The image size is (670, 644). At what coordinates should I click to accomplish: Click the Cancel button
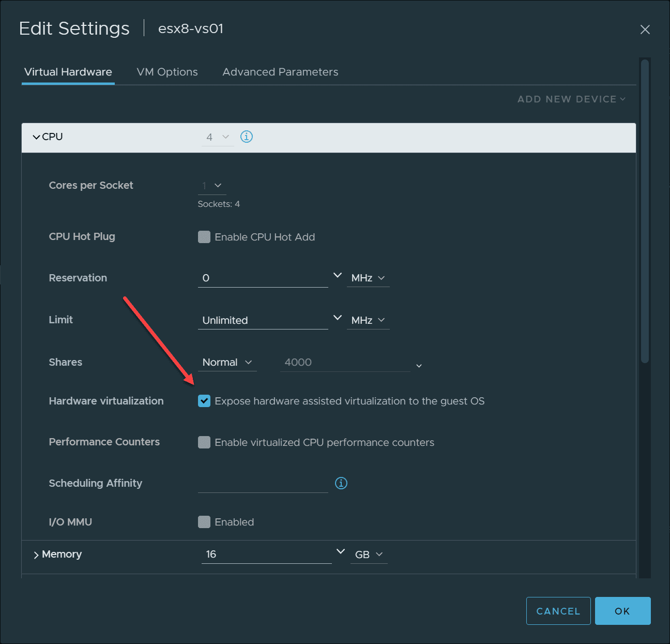point(558,611)
